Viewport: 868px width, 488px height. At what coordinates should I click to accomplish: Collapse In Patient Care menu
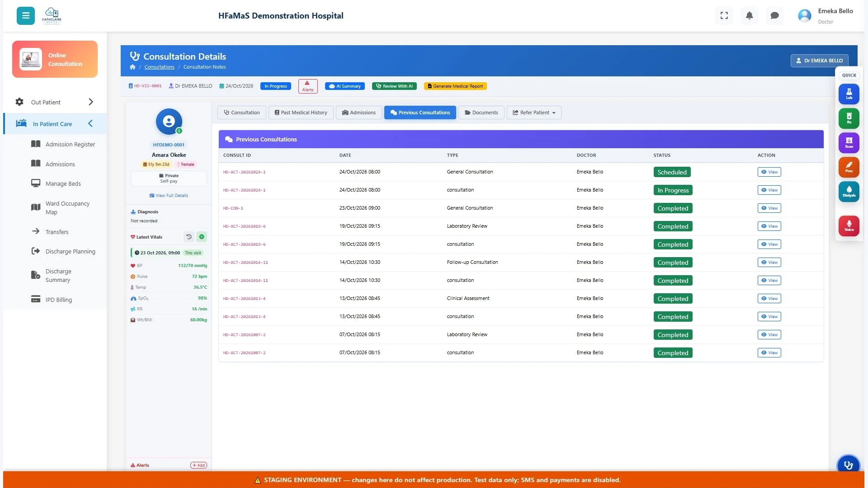click(x=55, y=124)
